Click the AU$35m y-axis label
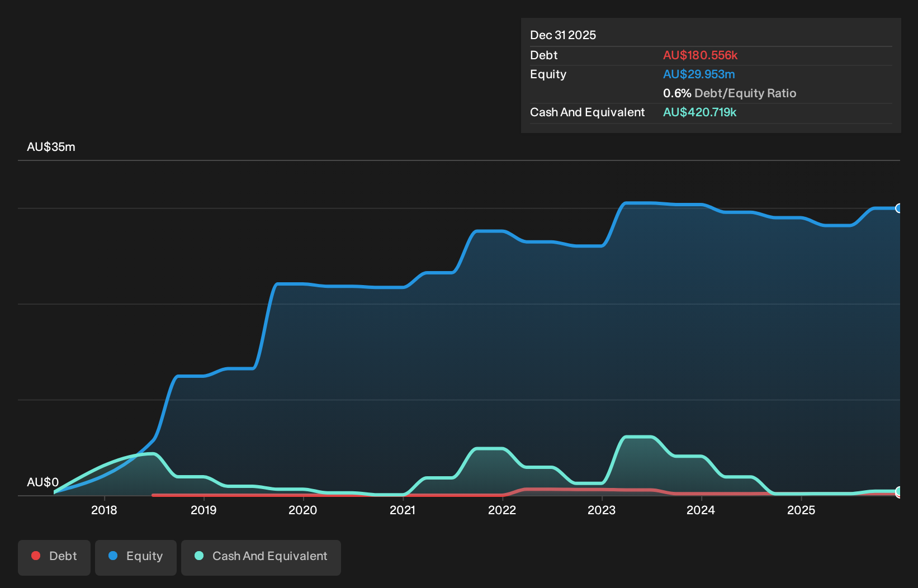918x588 pixels. (x=51, y=147)
